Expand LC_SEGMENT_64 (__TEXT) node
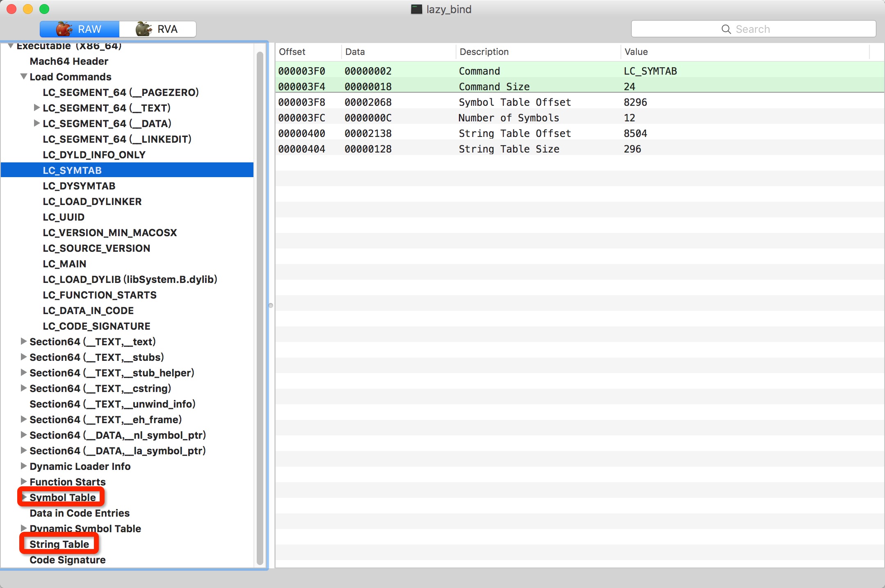The image size is (885, 588). tap(36, 108)
